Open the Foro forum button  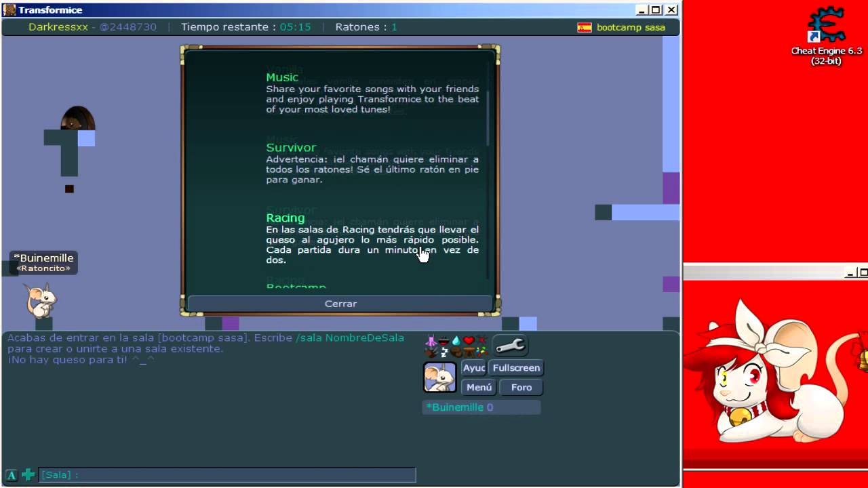[x=521, y=388]
